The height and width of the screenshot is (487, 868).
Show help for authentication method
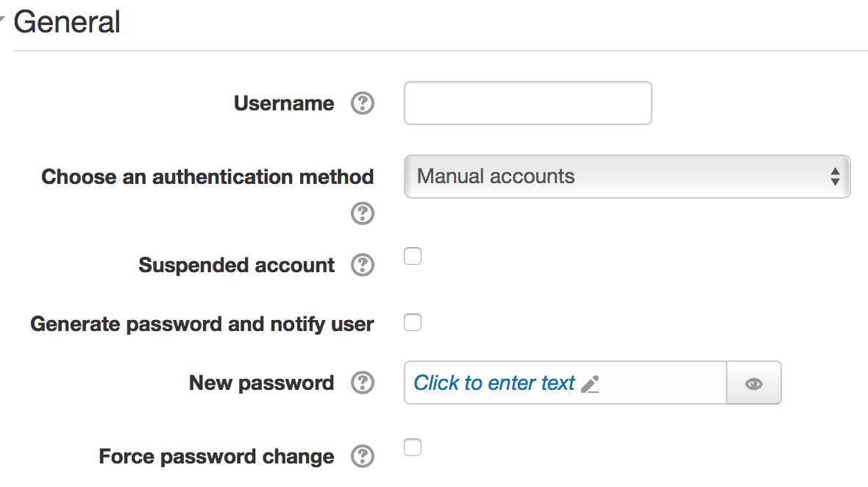click(363, 213)
